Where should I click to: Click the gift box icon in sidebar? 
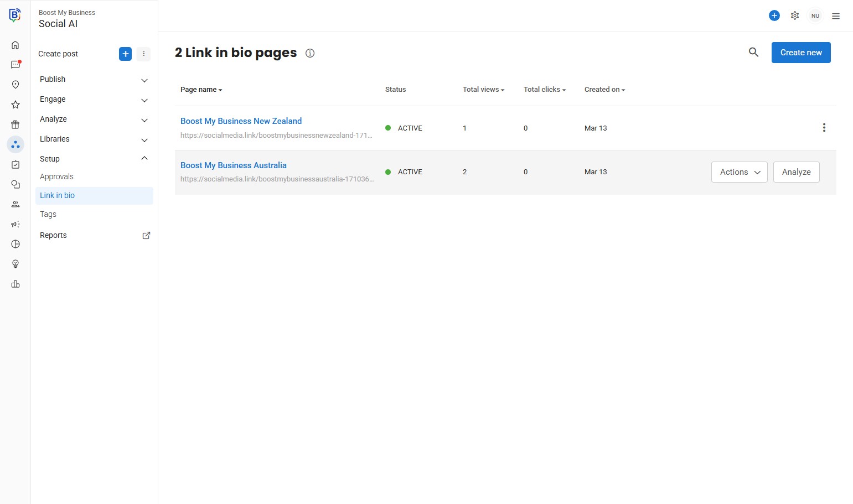click(15, 124)
